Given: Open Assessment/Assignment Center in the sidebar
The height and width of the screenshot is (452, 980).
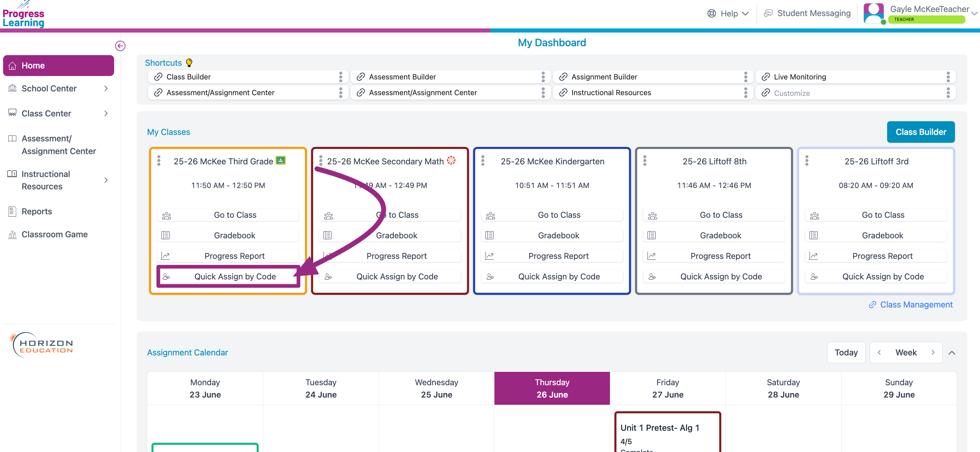Looking at the screenshot, I should 59,145.
